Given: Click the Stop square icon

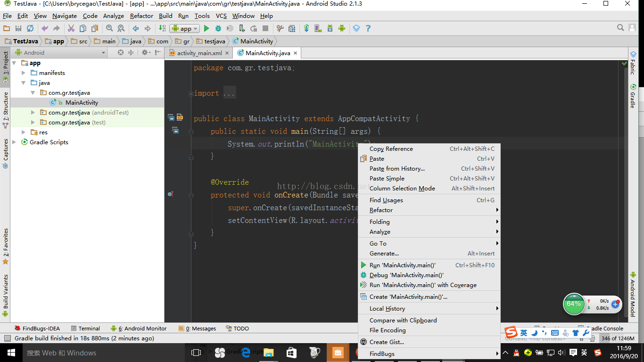Looking at the screenshot, I should (265, 28).
